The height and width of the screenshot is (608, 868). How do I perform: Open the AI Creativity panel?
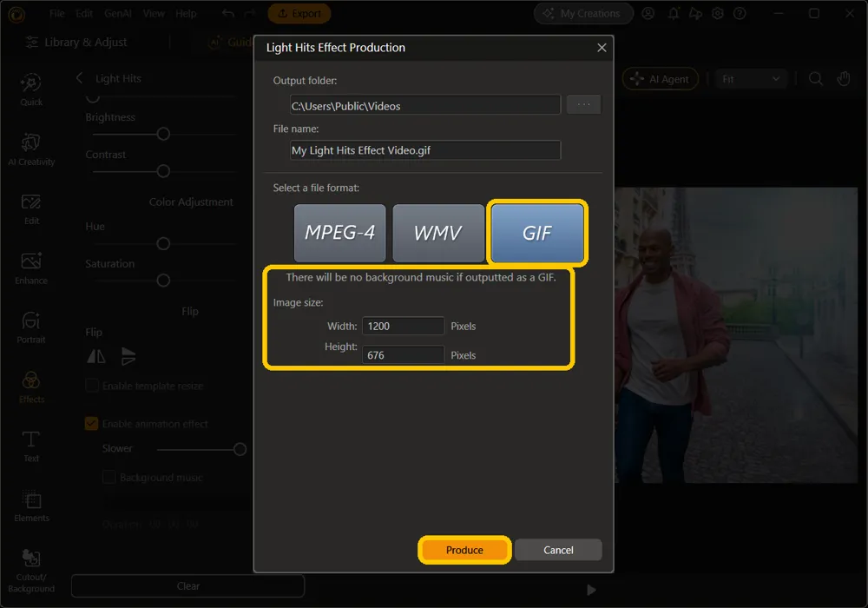[31, 149]
